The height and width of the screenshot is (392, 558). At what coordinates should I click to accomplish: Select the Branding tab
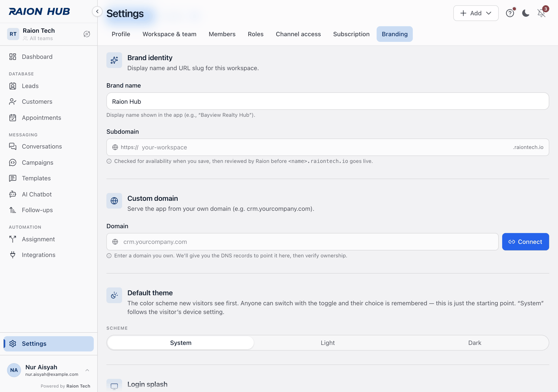(394, 34)
